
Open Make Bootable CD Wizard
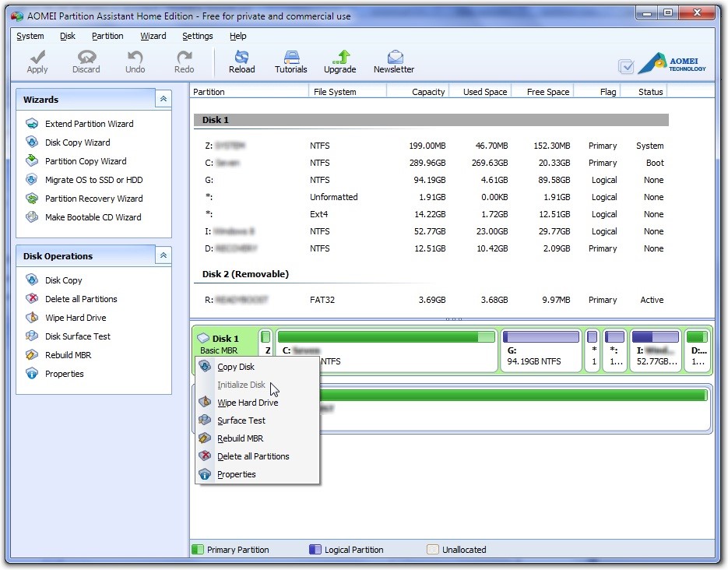pyautogui.click(x=93, y=217)
